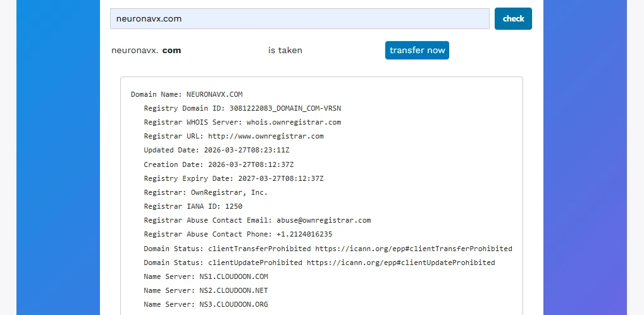Click the clientTransferProhibited domain status line
644x315 pixels.
tap(328, 249)
